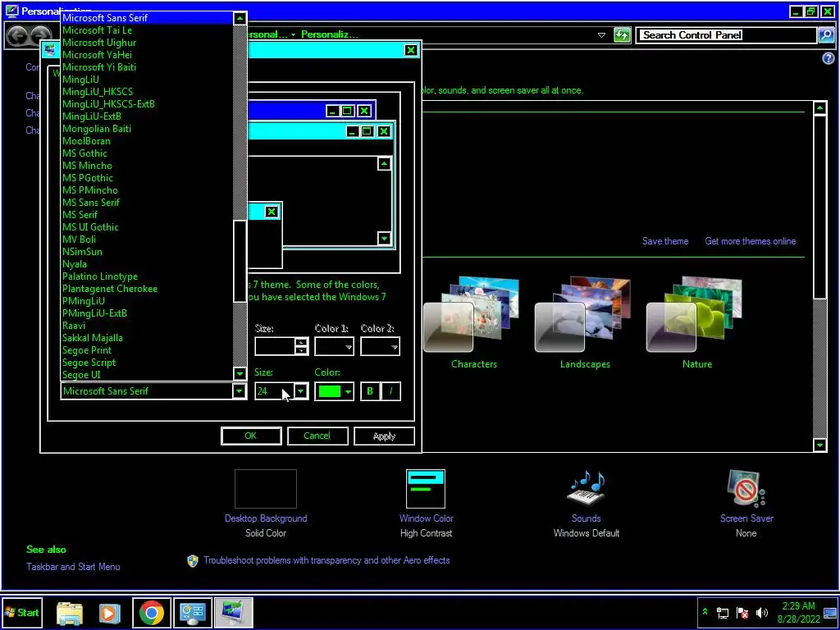Click the Show desktop button in the tray

(830, 613)
